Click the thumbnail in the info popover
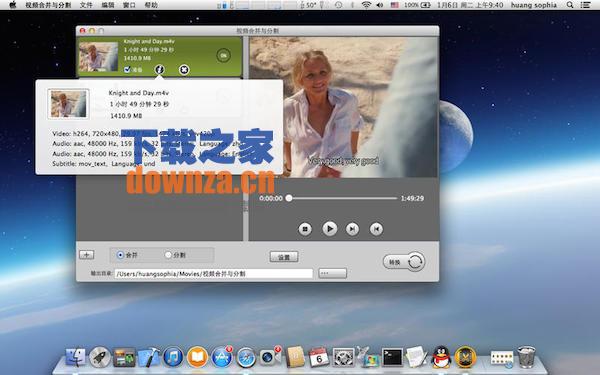Image resolution: width=600 pixels, height=375 pixels. [x=68, y=104]
